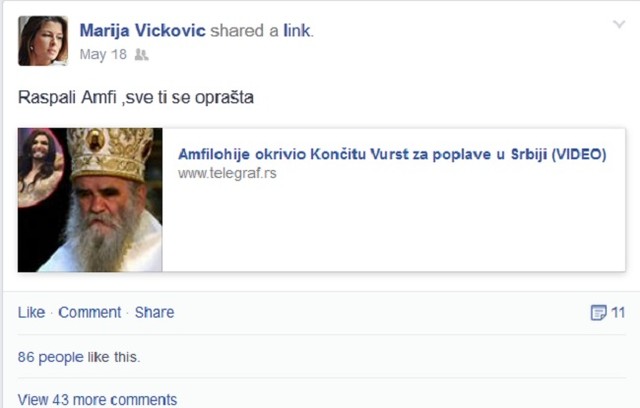This screenshot has height=408, width=640.
Task: Open the May 18 post timestamp
Action: tap(103, 54)
